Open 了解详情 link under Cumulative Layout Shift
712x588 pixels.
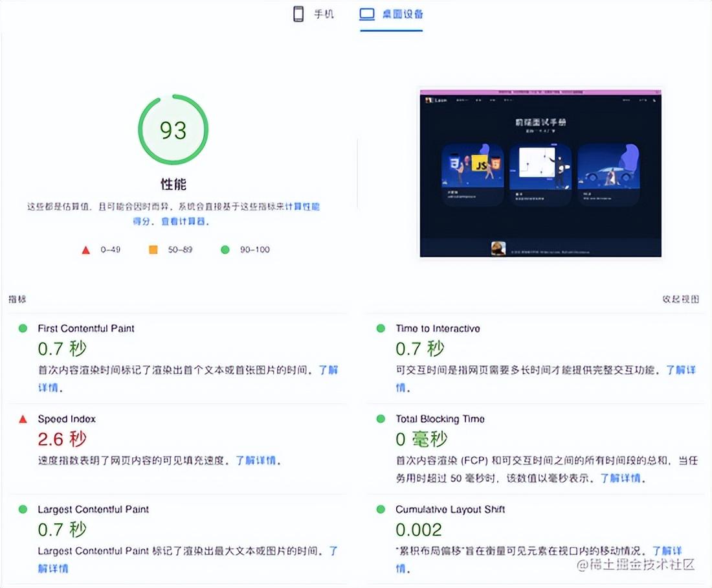point(667,550)
